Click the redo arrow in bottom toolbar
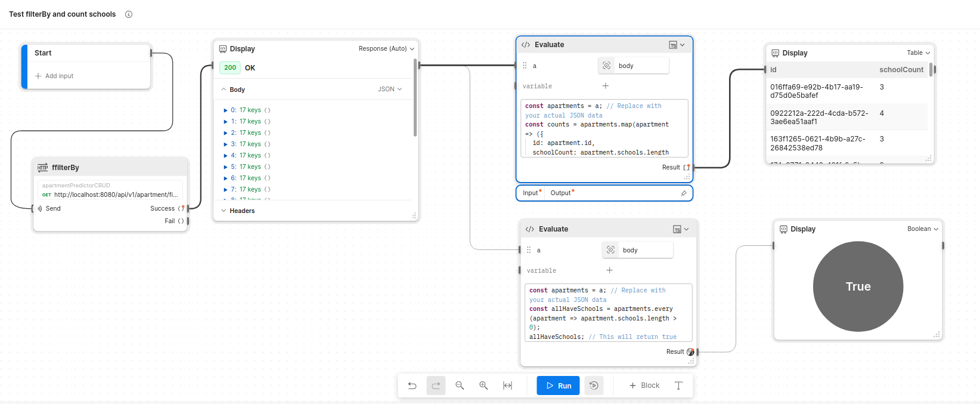 tap(436, 386)
